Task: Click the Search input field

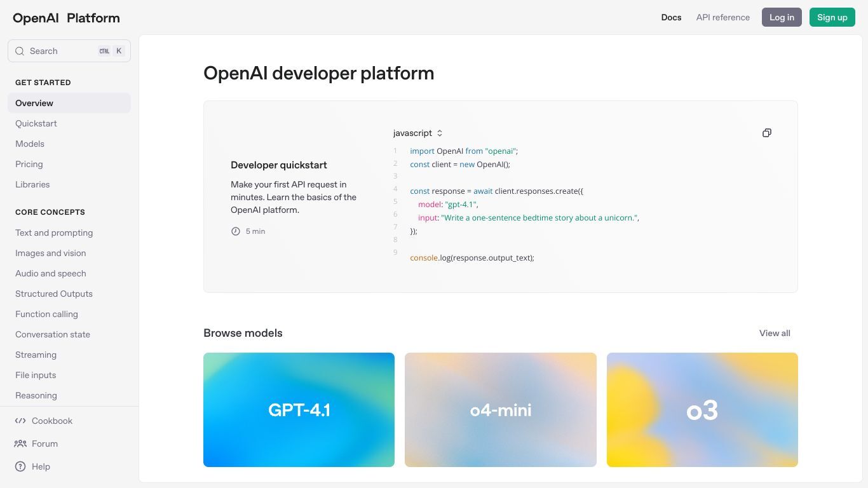Action: (x=69, y=51)
